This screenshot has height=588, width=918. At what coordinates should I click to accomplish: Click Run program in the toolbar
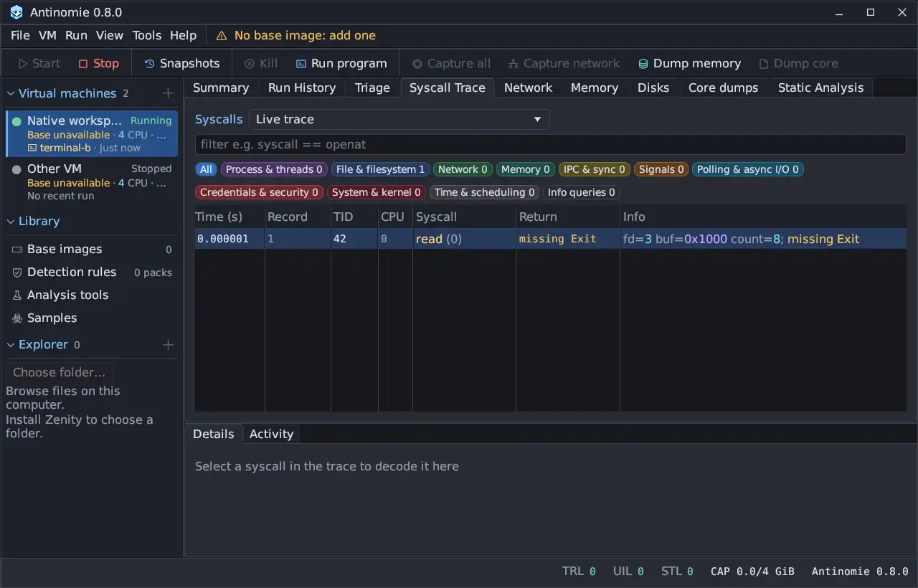[x=341, y=63]
